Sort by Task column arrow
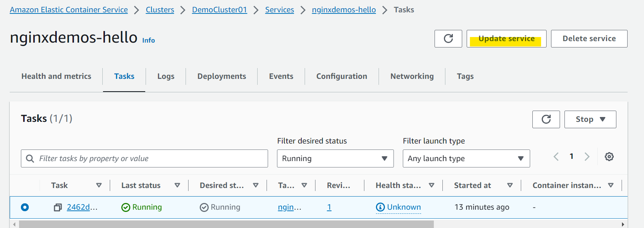This screenshot has height=228, width=644. tap(99, 185)
